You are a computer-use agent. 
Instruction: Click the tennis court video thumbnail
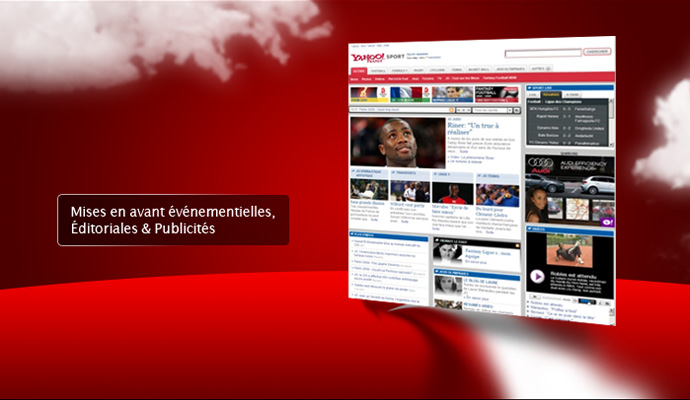coord(569,250)
